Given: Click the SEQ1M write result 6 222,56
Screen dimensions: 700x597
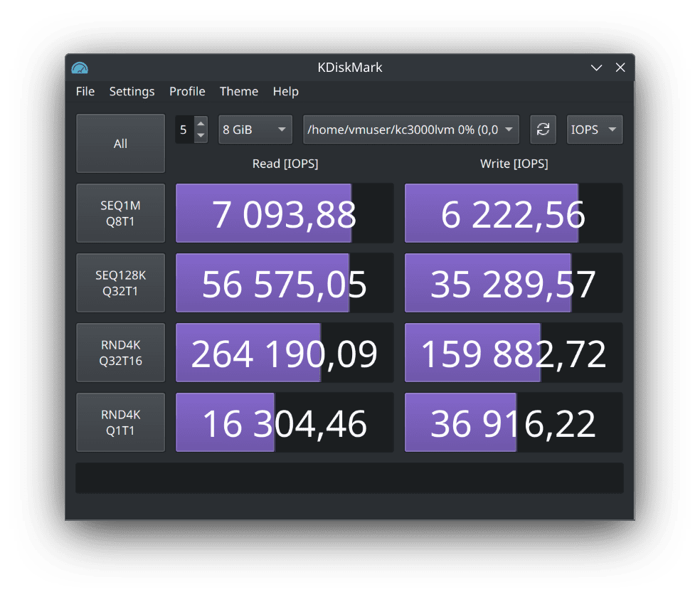Looking at the screenshot, I should 514,213.
